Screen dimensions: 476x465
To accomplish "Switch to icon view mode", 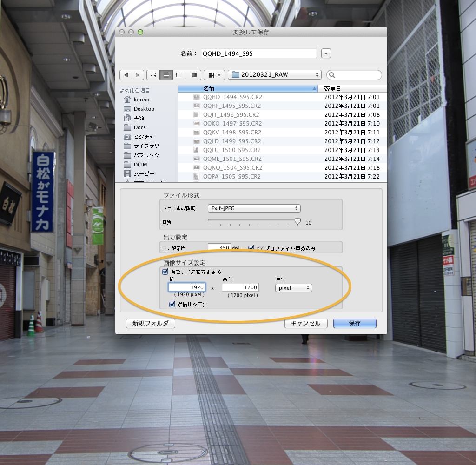I will [153, 75].
